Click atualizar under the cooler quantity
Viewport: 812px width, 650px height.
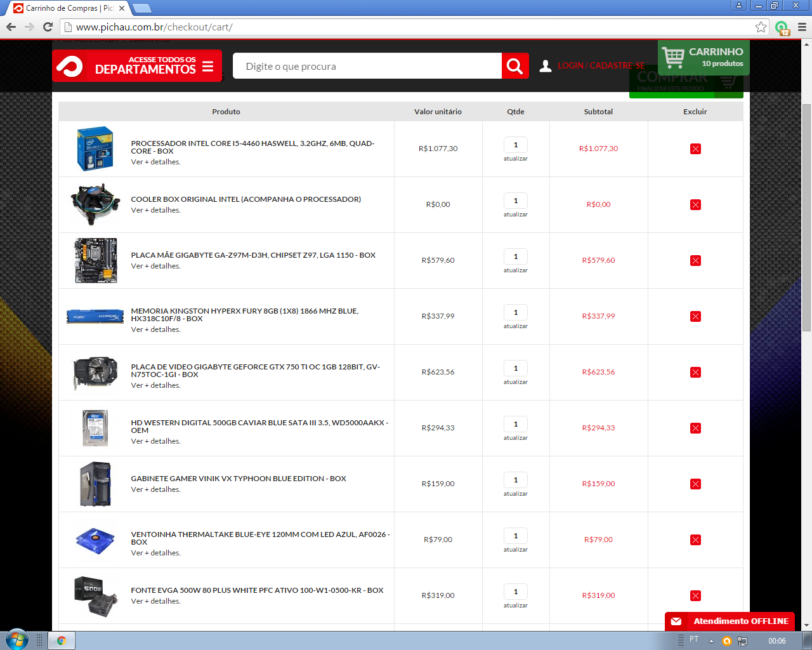click(x=516, y=215)
